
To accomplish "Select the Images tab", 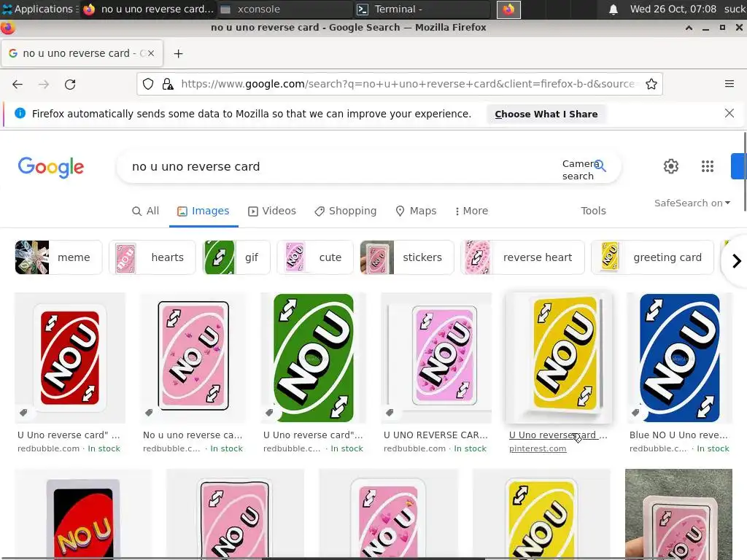I will click(x=204, y=211).
